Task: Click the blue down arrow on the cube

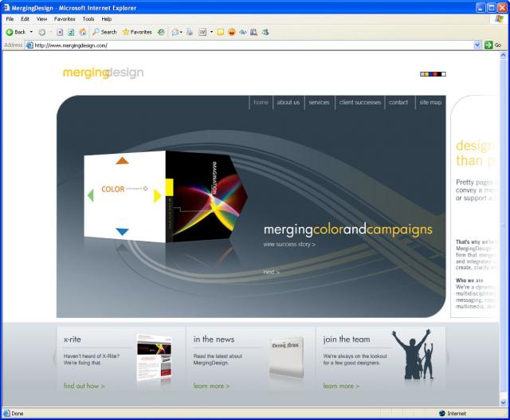Action: (122, 232)
